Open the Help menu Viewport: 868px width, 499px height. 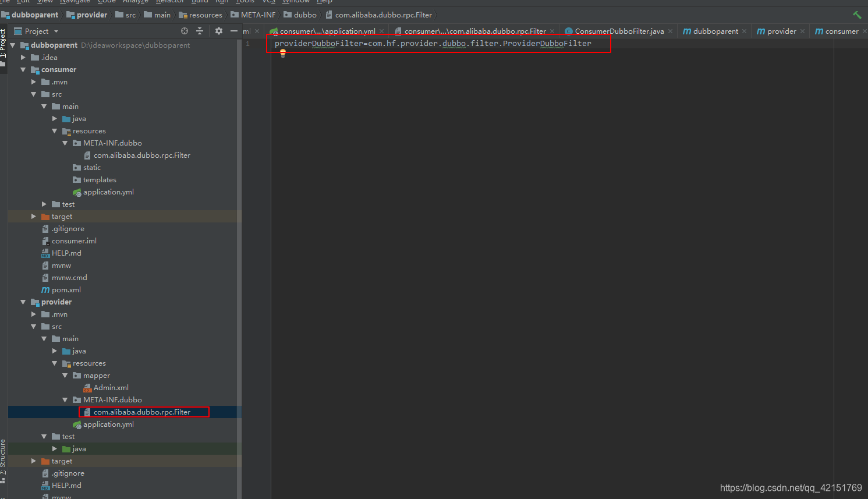(324, 2)
